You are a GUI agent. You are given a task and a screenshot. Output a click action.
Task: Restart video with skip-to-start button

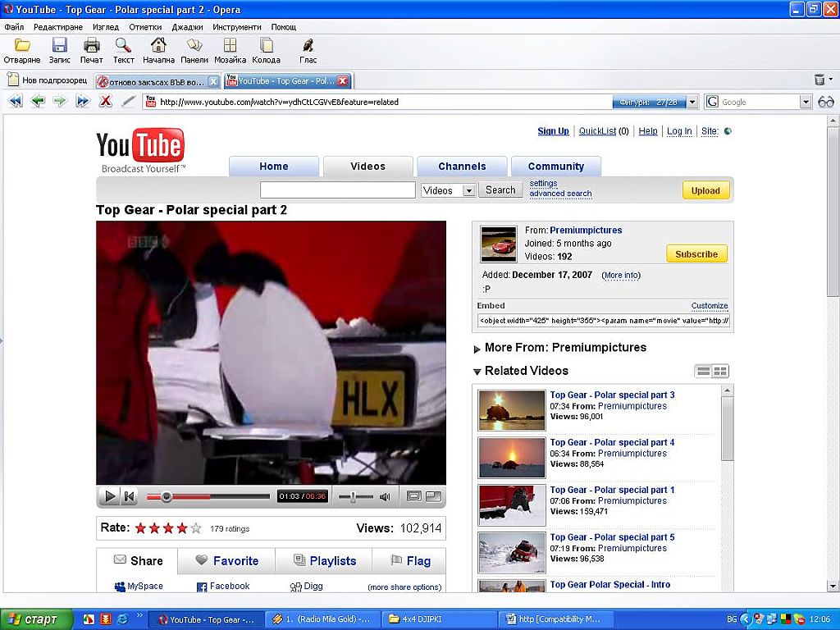pyautogui.click(x=129, y=496)
